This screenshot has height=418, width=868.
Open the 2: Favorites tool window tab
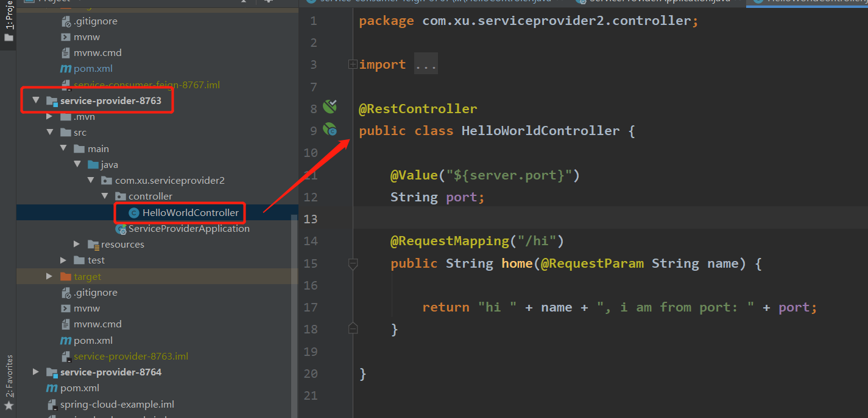[9, 375]
